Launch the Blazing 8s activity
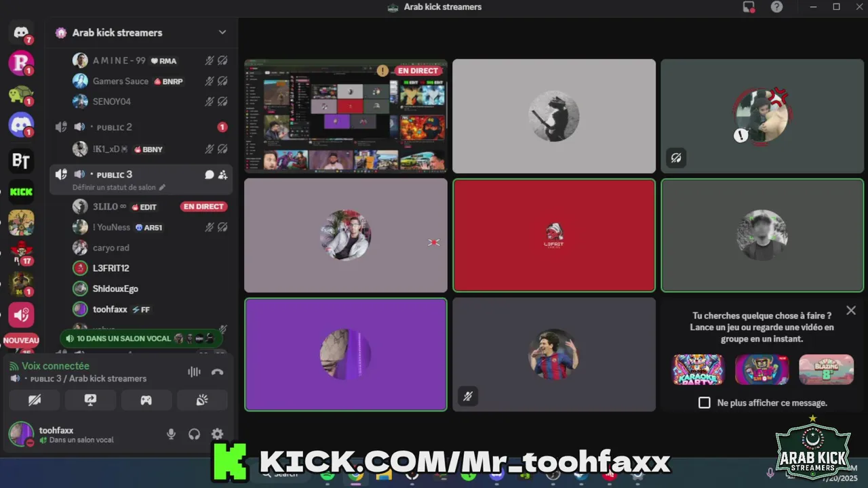 click(826, 369)
